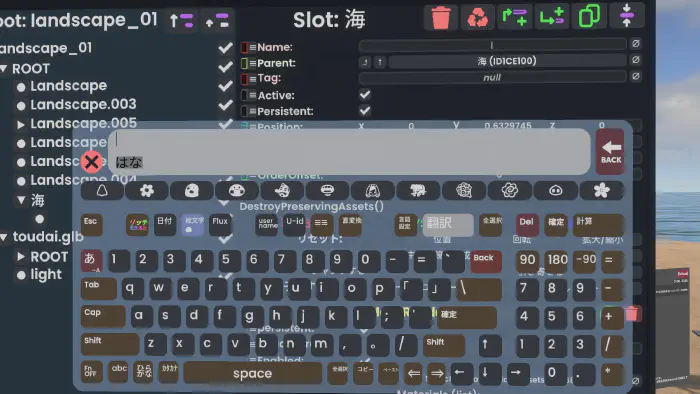
Task: Collapse the 海 tree node
Action: [21, 199]
